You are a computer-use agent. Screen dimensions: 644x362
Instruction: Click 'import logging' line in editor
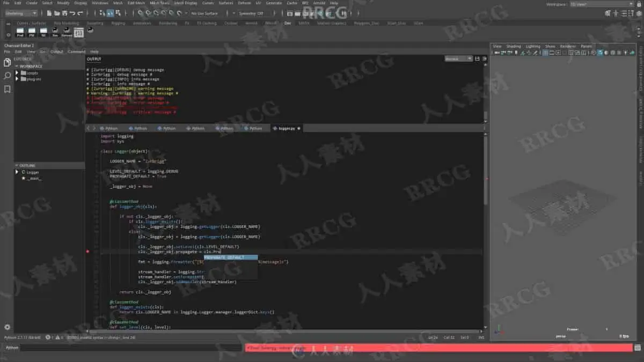(117, 136)
